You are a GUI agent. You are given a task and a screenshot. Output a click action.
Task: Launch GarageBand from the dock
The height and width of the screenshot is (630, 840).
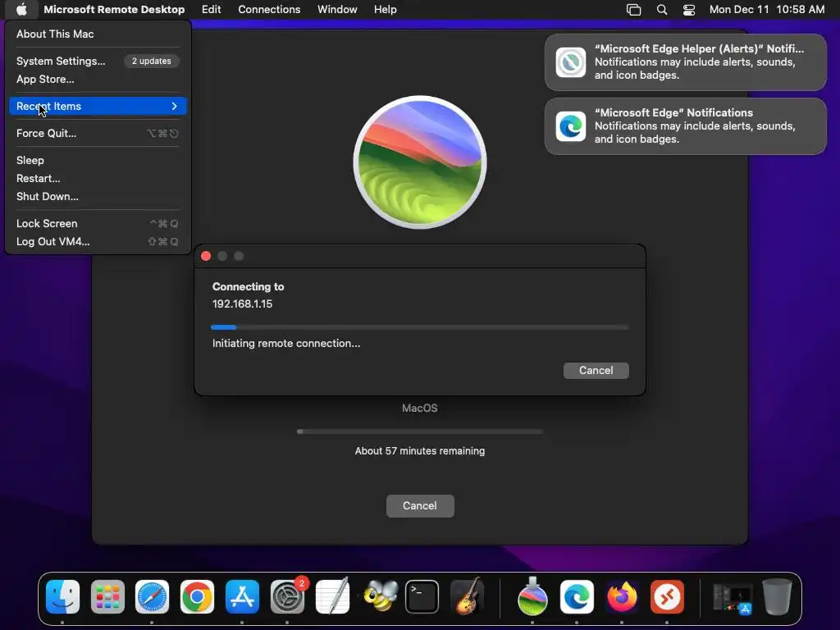coord(468,596)
